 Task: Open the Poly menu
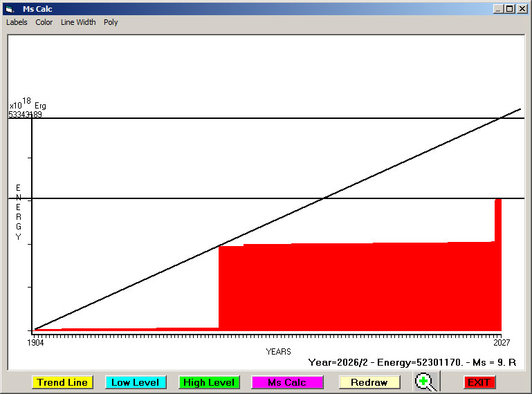(x=111, y=22)
